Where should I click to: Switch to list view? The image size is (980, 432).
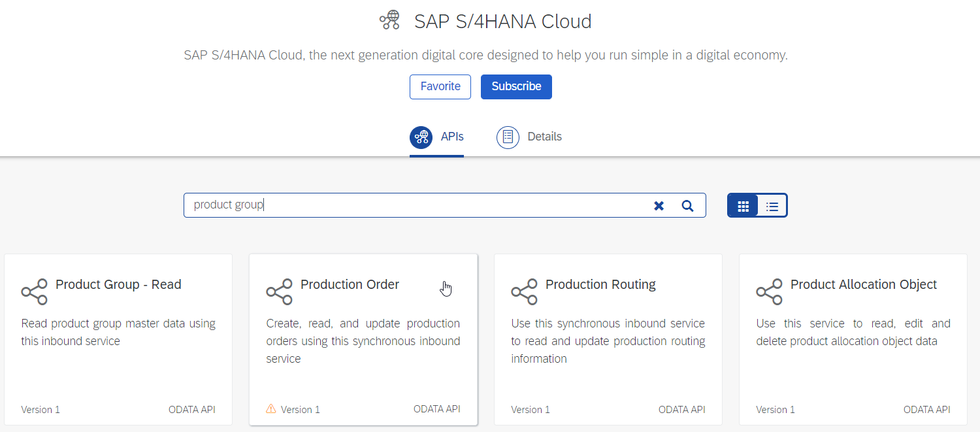click(772, 206)
